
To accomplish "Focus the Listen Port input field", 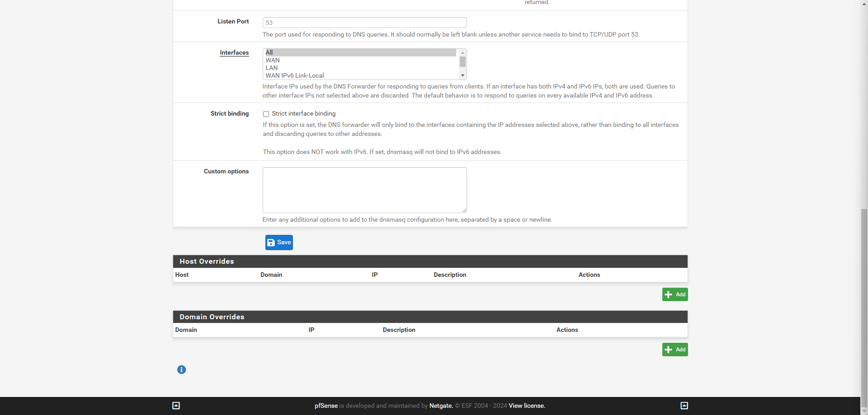I will pyautogui.click(x=364, y=23).
